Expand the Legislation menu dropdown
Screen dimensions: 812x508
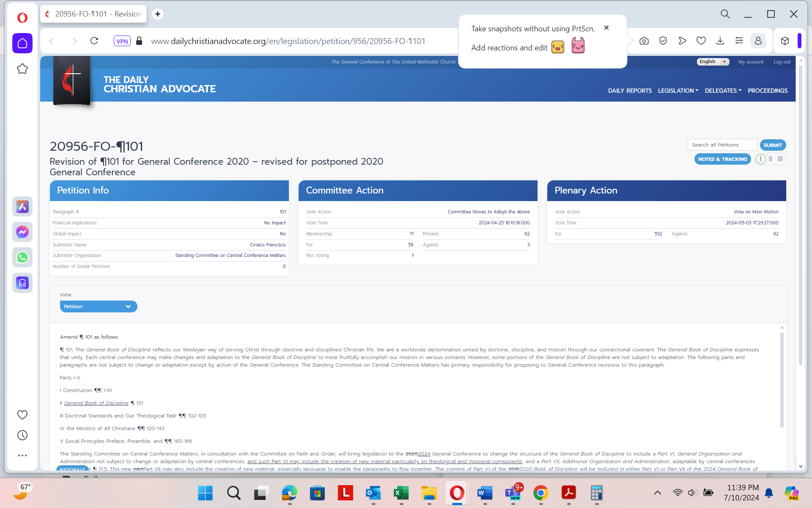click(678, 91)
